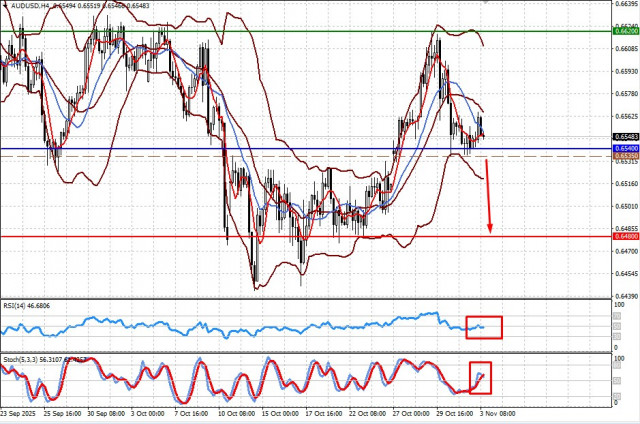Click the 0.65930 price axis label
Image resolution: width=640 pixels, height=424 pixels.
click(x=627, y=71)
